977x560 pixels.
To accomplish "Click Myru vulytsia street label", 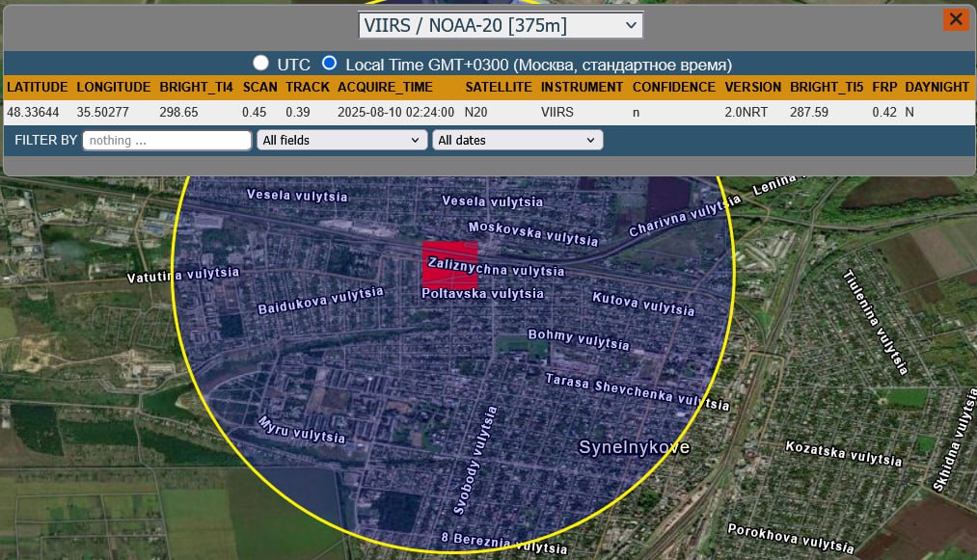I will pyautogui.click(x=302, y=430).
